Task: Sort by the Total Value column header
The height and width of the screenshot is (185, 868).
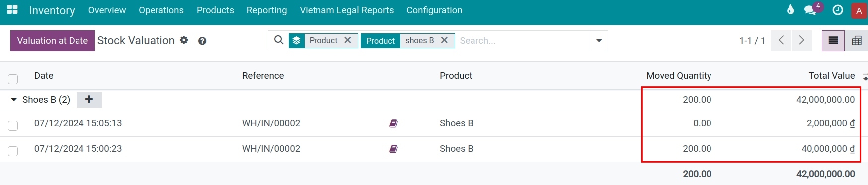Action: (832, 76)
